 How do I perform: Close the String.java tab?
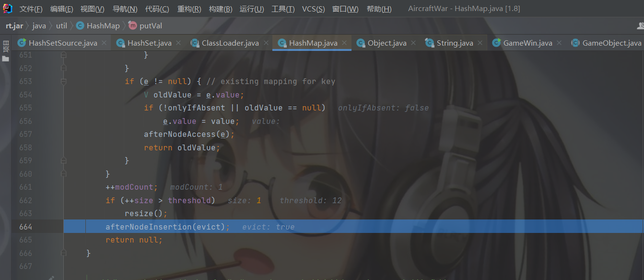pos(480,43)
